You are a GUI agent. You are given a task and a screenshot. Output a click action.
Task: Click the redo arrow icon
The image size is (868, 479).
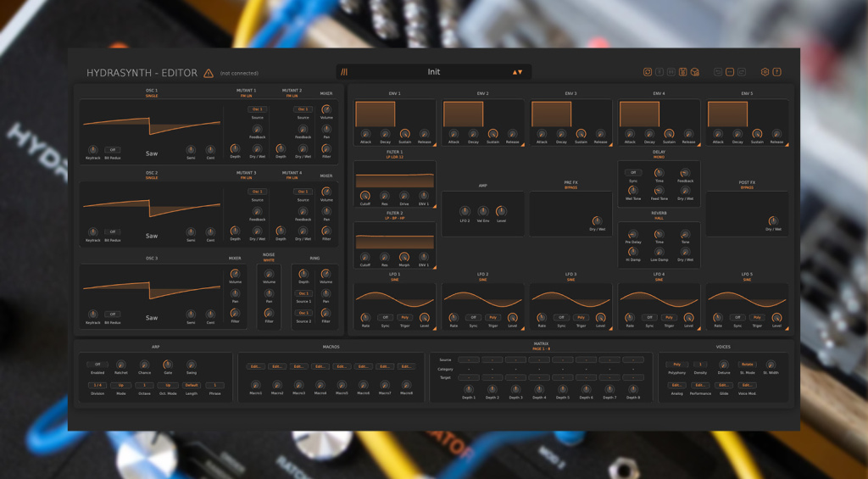(742, 72)
